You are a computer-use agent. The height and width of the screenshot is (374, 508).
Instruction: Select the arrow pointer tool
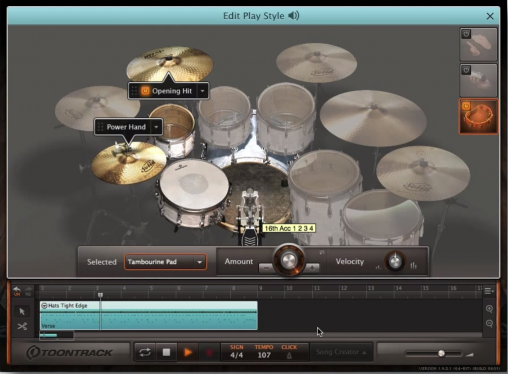point(22,311)
